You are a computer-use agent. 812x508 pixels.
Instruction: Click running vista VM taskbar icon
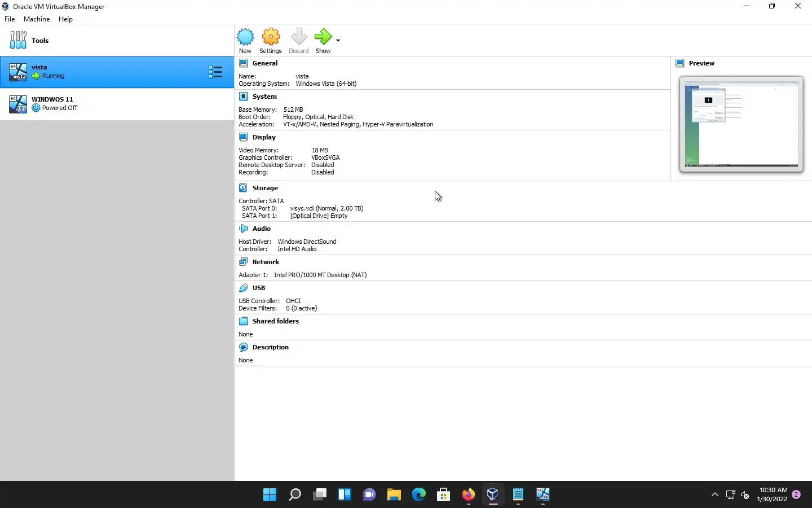tap(542, 495)
